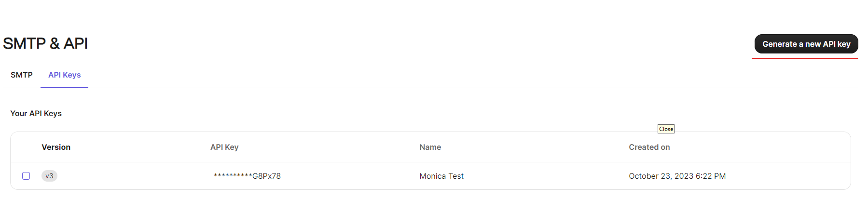Click the 6:22 PM creation time
This screenshot has height=198, width=868.
(711, 176)
